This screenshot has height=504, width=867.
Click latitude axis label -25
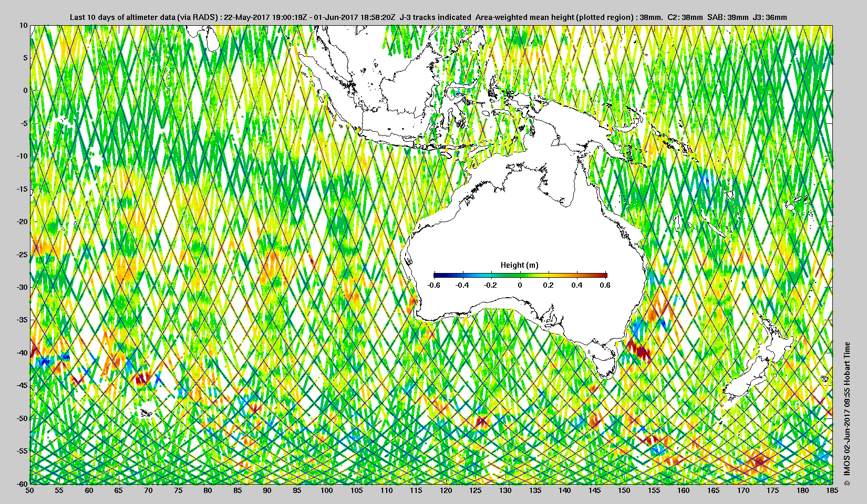22,254
